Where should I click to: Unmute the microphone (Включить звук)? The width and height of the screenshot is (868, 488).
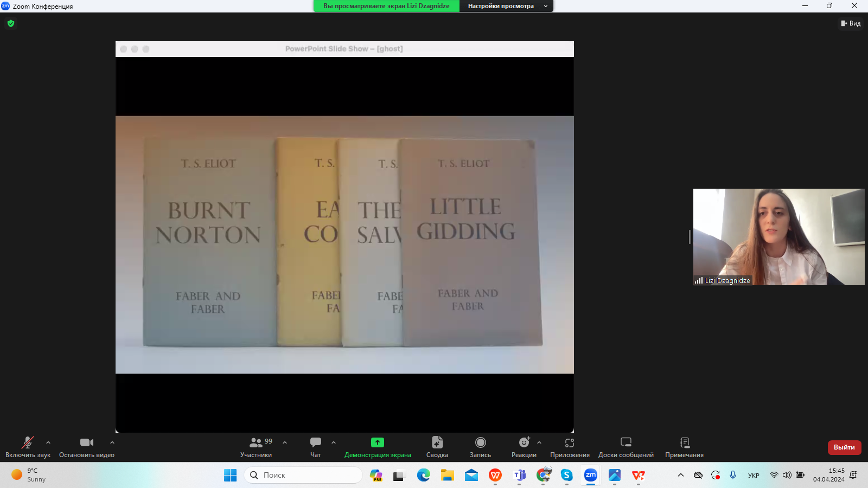[28, 447]
